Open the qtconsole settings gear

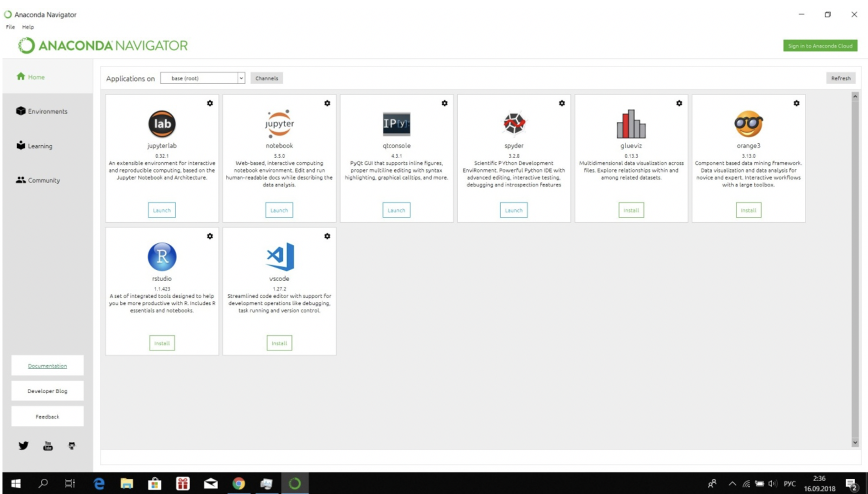[444, 103]
